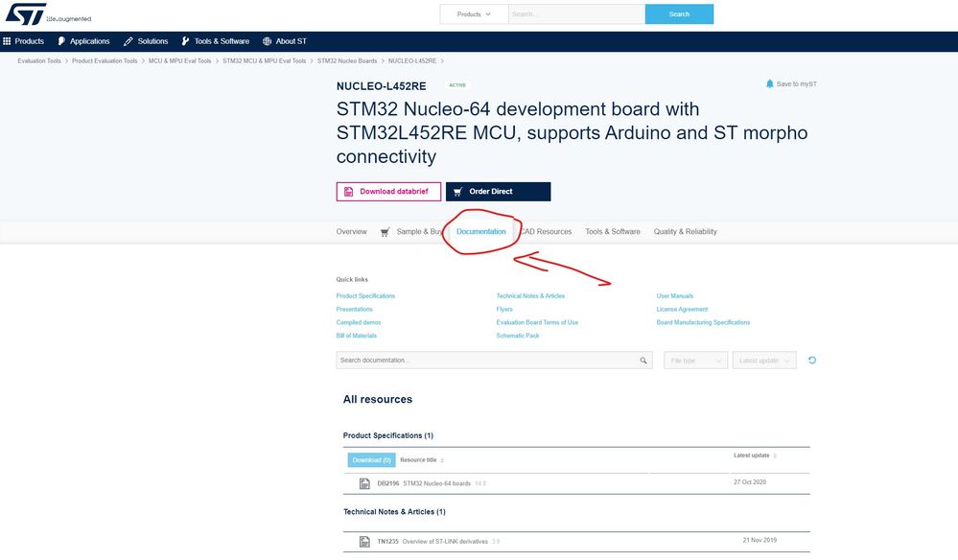Open the Tools & Software top menu
This screenshot has width=958, height=560.
point(222,41)
